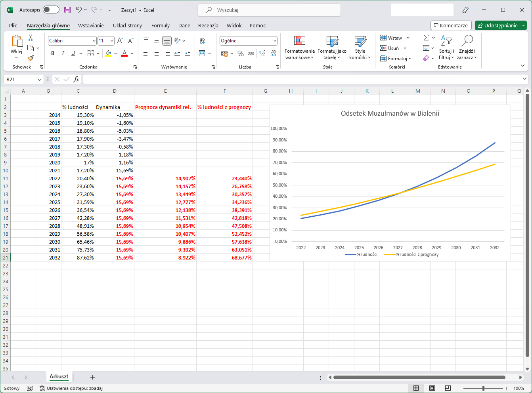Open the font color dropdown arrow
The height and width of the screenshot is (393, 532).
[132, 53]
